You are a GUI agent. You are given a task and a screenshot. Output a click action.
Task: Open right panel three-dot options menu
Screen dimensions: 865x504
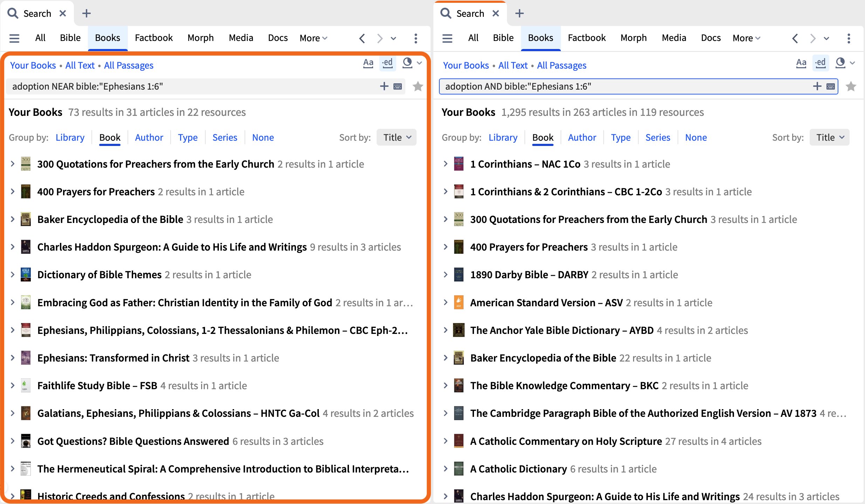tap(849, 38)
